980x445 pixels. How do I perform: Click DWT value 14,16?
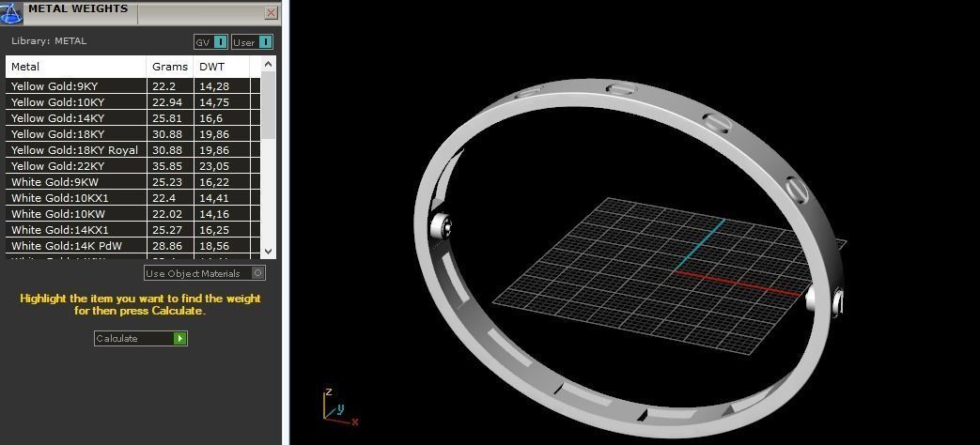214,214
